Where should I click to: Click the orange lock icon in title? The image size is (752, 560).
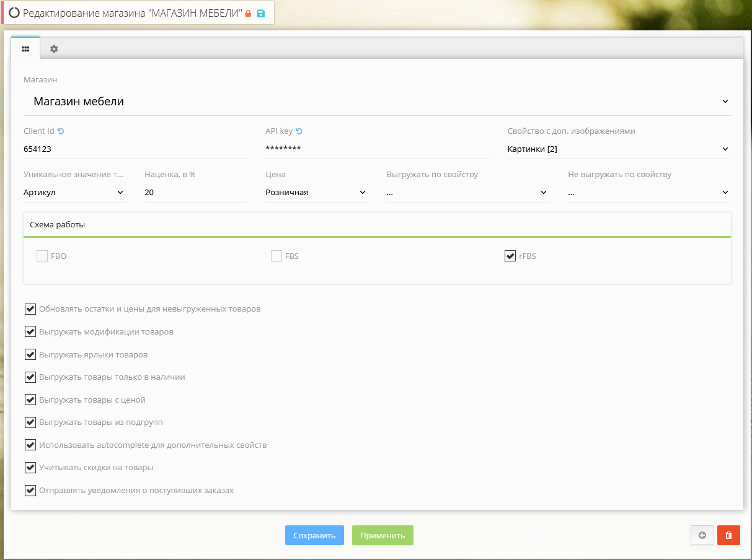[x=249, y=14]
